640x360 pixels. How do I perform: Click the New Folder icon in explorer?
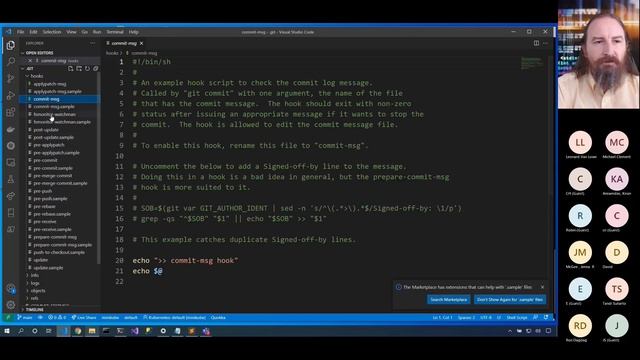[x=79, y=69]
